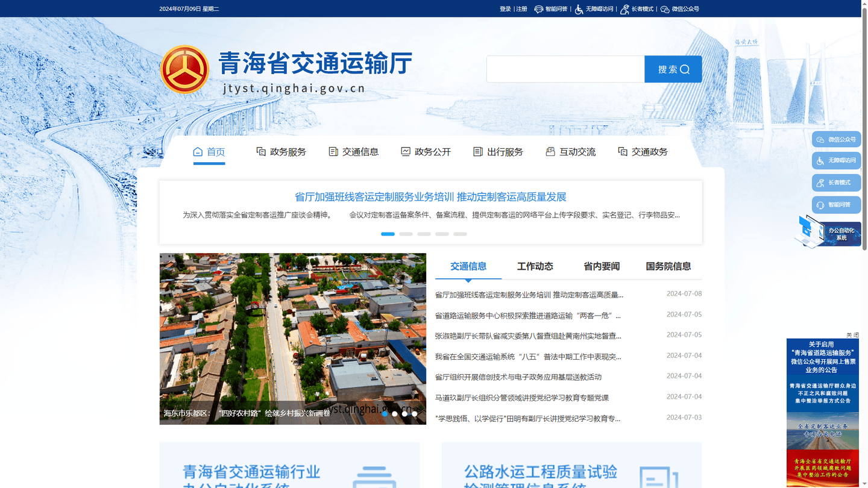868x488 pixels.
Task: Click the 无障碍访问 wheelchair icon in top bar
Action: [579, 9]
